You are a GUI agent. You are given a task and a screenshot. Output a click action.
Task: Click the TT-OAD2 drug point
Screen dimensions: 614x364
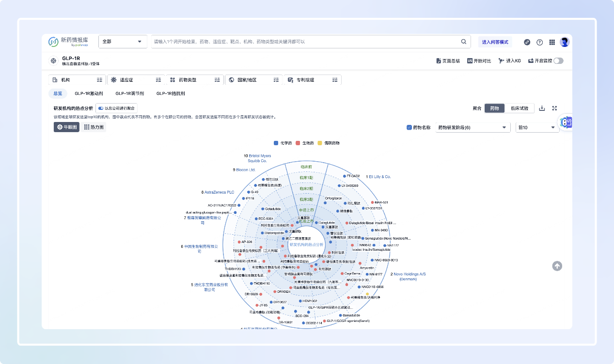[x=345, y=176]
